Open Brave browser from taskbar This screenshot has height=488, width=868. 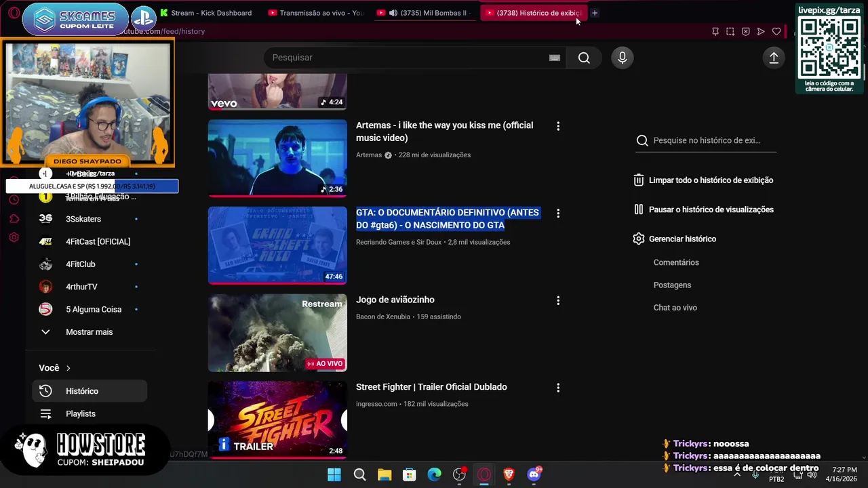point(509,474)
